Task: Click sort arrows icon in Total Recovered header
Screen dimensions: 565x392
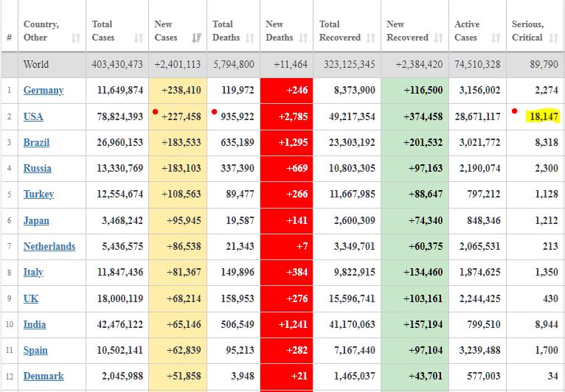Action: (x=371, y=38)
